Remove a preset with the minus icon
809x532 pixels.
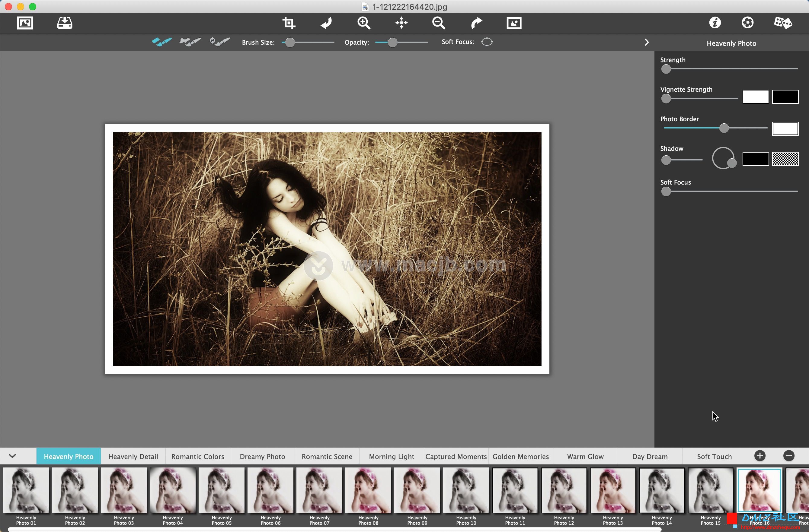[788, 456]
